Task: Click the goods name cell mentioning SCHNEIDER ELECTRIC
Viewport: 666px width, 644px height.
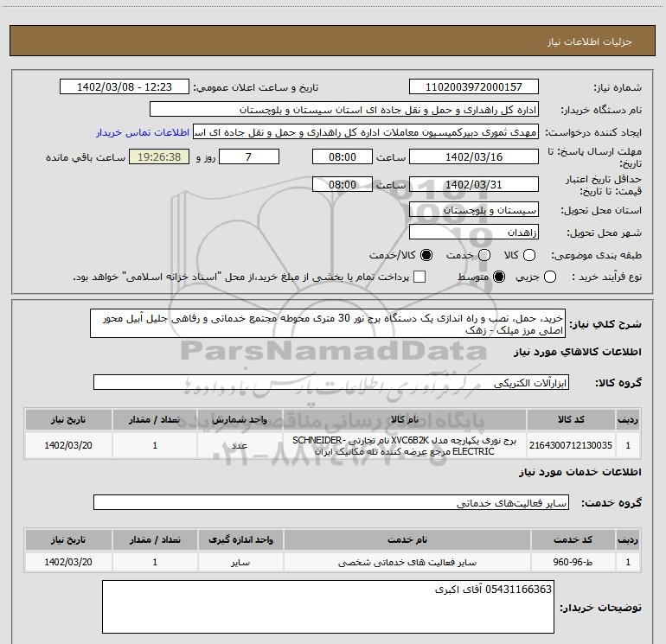Action: pos(405,445)
